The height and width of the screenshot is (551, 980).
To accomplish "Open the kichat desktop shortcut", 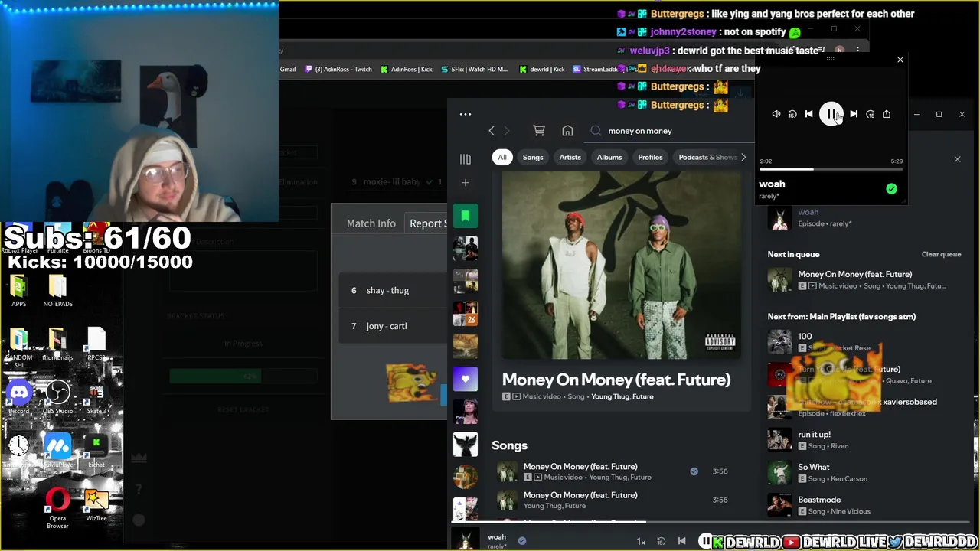I will point(96,452).
